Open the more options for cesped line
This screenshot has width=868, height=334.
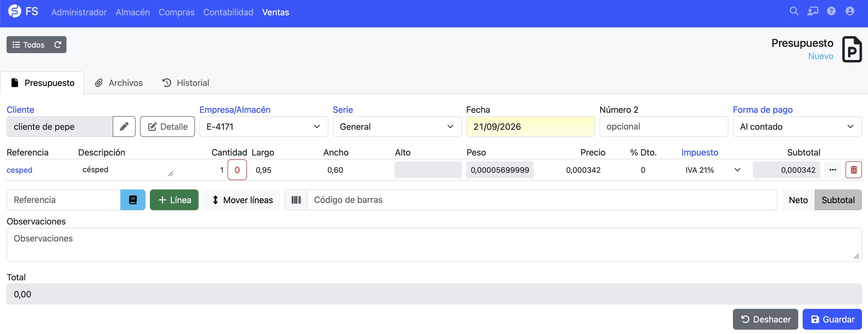(833, 170)
